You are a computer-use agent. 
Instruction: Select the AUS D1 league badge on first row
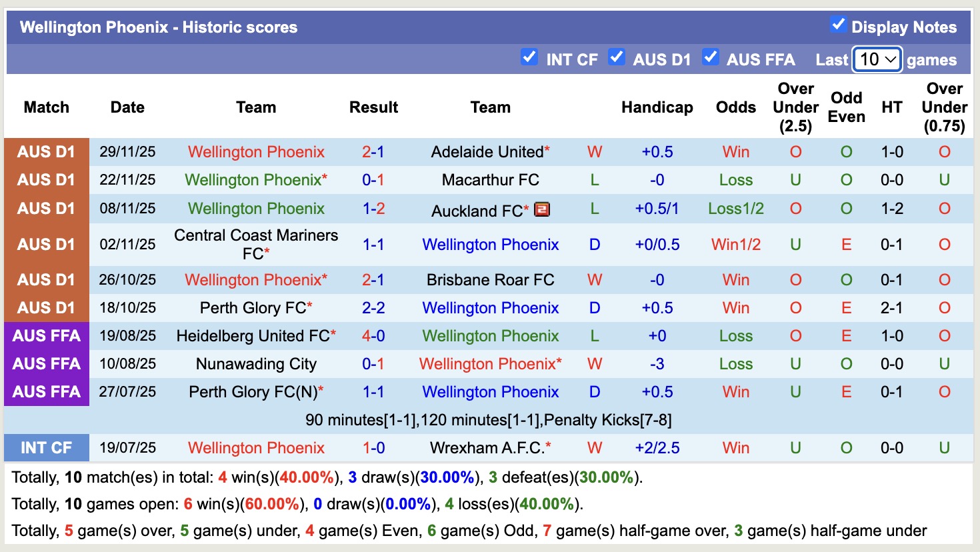(x=46, y=151)
